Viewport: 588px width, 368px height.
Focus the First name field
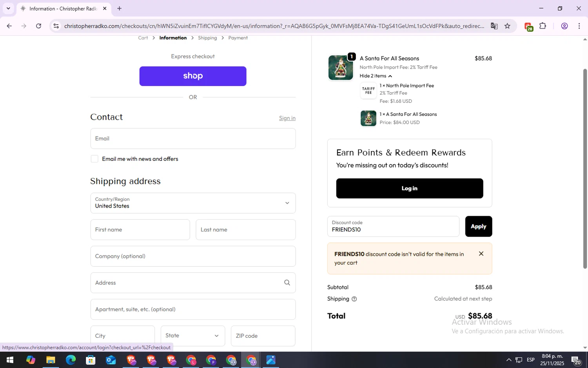(x=140, y=230)
